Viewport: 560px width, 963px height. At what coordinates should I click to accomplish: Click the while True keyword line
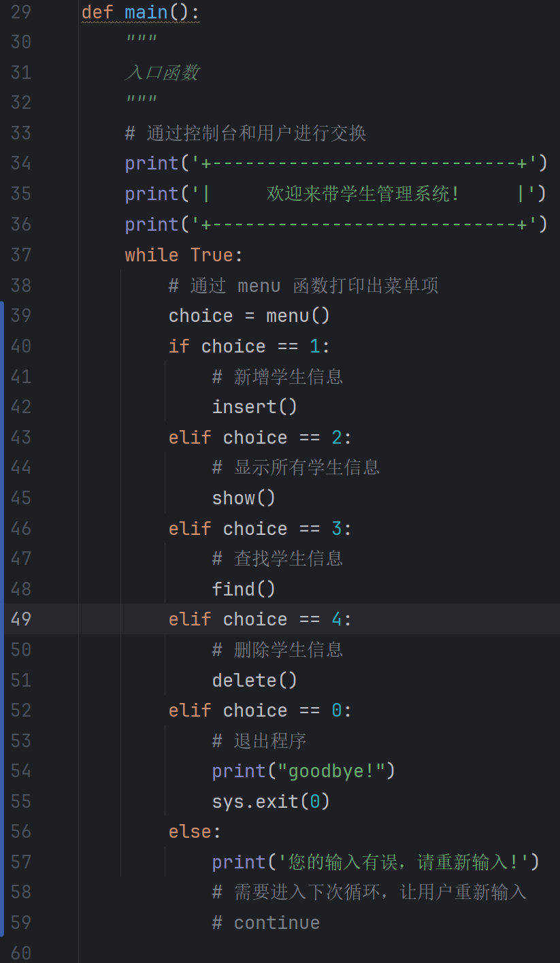(x=184, y=255)
